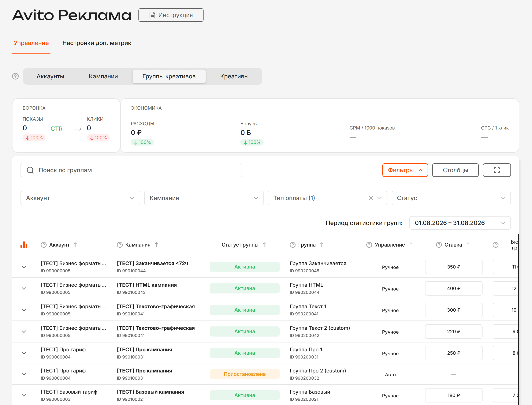Click help icon next to Группа column
This screenshot has height=405, width=532.
pyautogui.click(x=293, y=245)
